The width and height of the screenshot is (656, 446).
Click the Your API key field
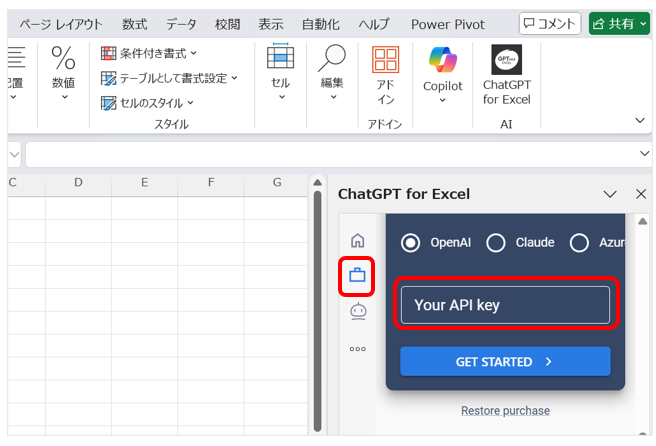(x=505, y=305)
